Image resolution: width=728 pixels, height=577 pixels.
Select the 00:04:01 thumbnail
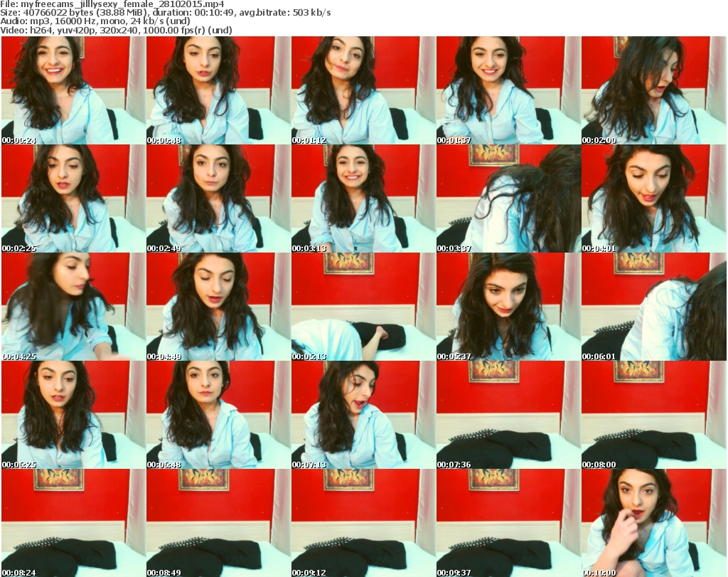tap(654, 198)
